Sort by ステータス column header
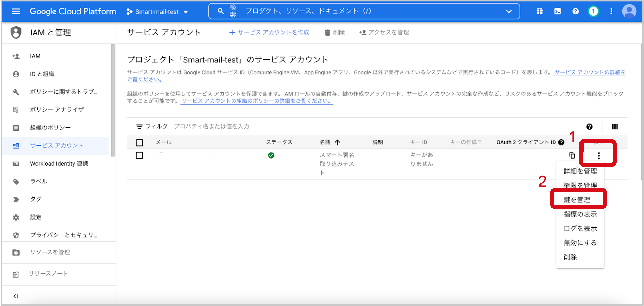Screen dimensions: 644x306 (x=279, y=142)
